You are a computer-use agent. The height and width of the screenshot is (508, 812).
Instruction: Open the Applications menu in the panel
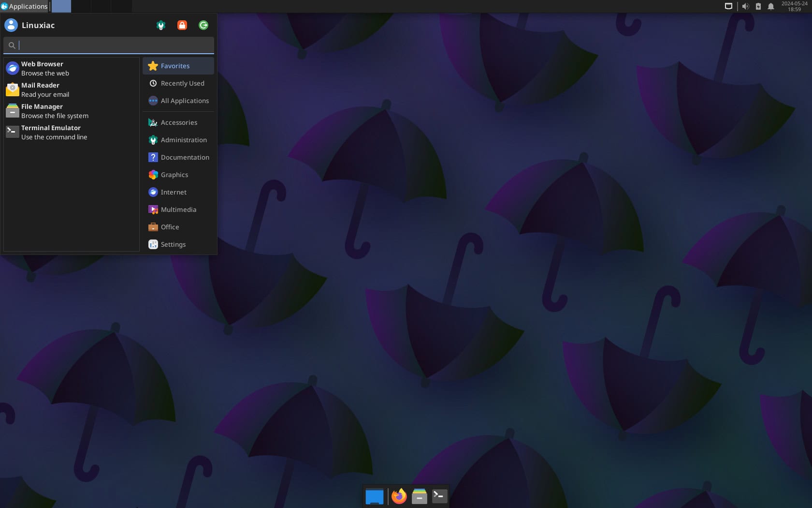[x=24, y=6]
